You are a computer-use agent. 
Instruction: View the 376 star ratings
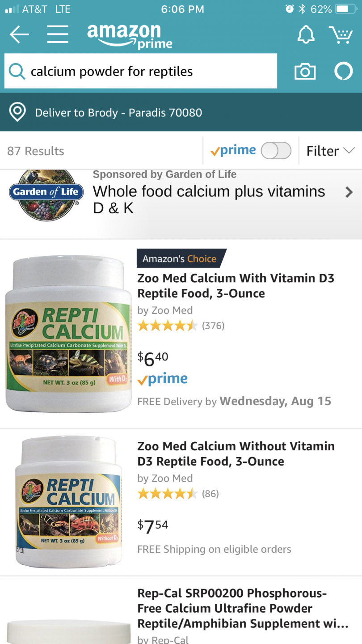[x=181, y=326]
